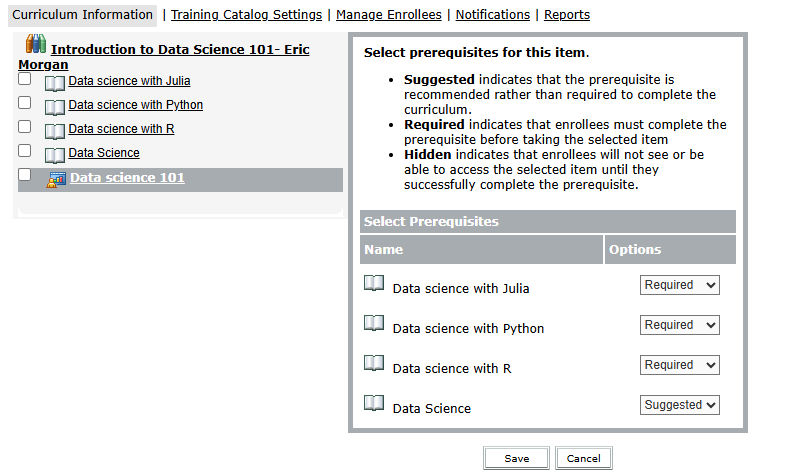Click the curriculum books icon beside Introduction title
Screen dimensions: 793x475
click(x=36, y=44)
